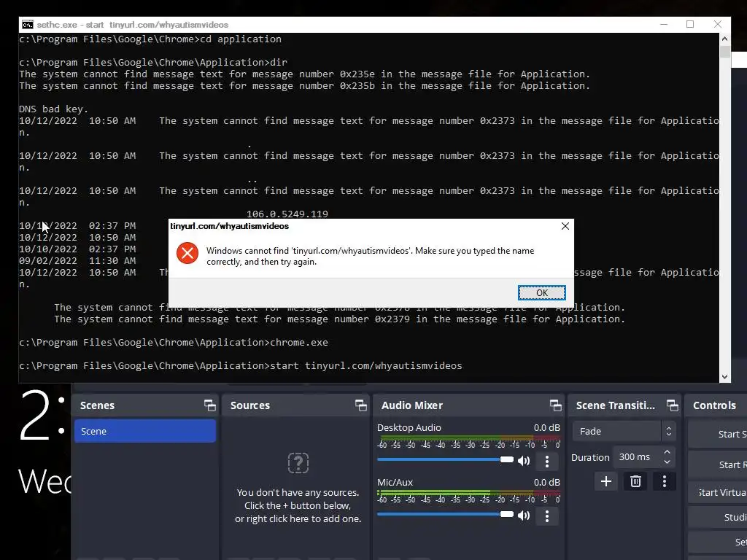Click Studio Mode button in Controls
The image size is (747, 560).
tap(718, 517)
